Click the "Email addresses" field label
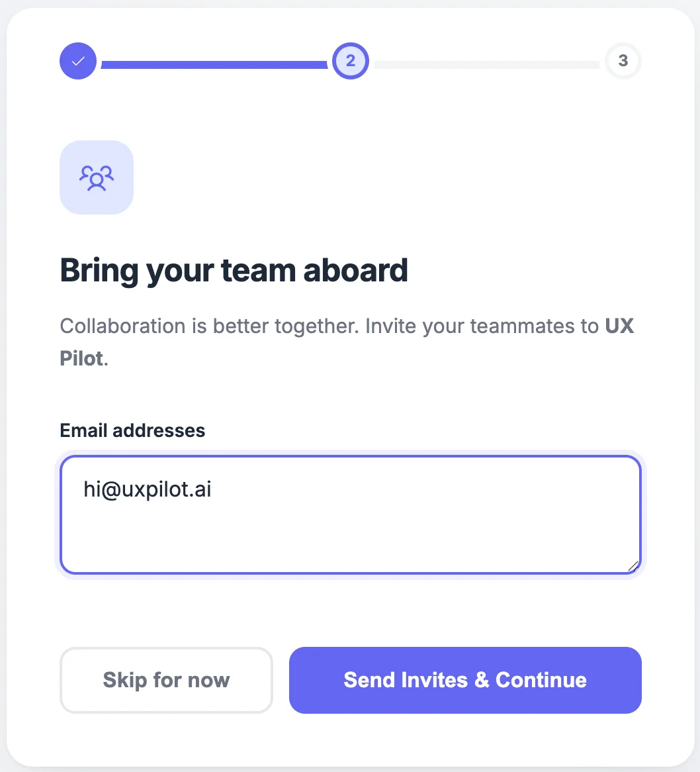Viewport: 700px width, 772px height. (x=132, y=430)
